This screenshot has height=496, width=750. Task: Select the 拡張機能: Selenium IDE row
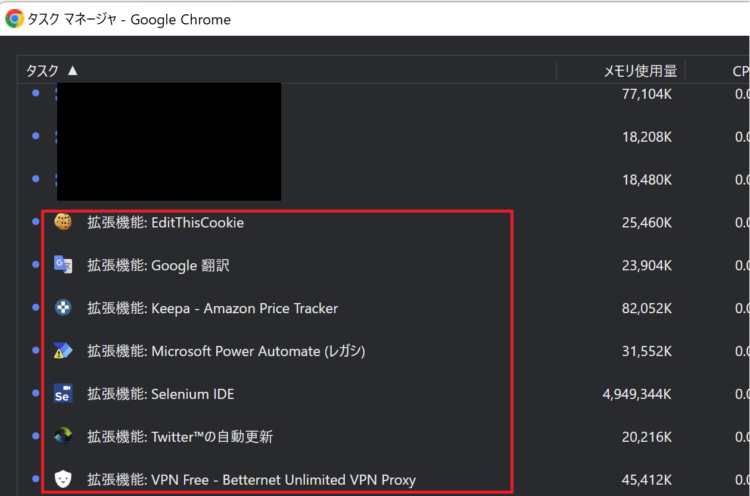pos(384,394)
